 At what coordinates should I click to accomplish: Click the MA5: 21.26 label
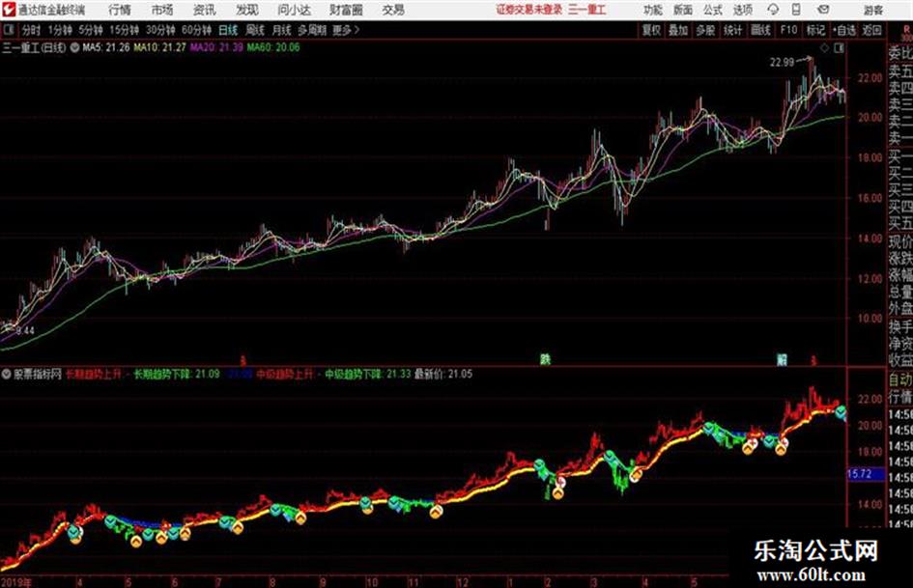(x=106, y=47)
